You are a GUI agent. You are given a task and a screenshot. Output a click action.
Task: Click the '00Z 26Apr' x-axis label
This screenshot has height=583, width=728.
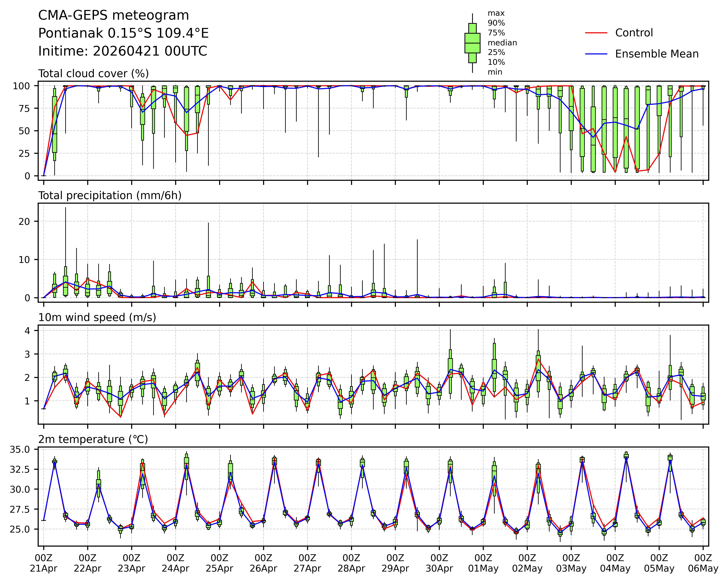(263, 563)
